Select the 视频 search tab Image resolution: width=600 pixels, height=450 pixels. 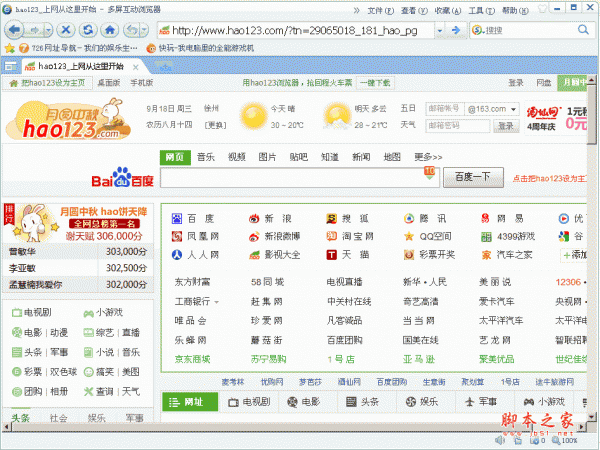(x=236, y=157)
